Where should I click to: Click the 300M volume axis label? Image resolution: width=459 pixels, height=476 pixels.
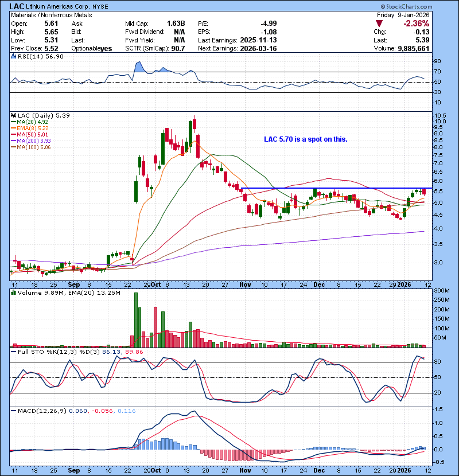[x=442, y=291]
